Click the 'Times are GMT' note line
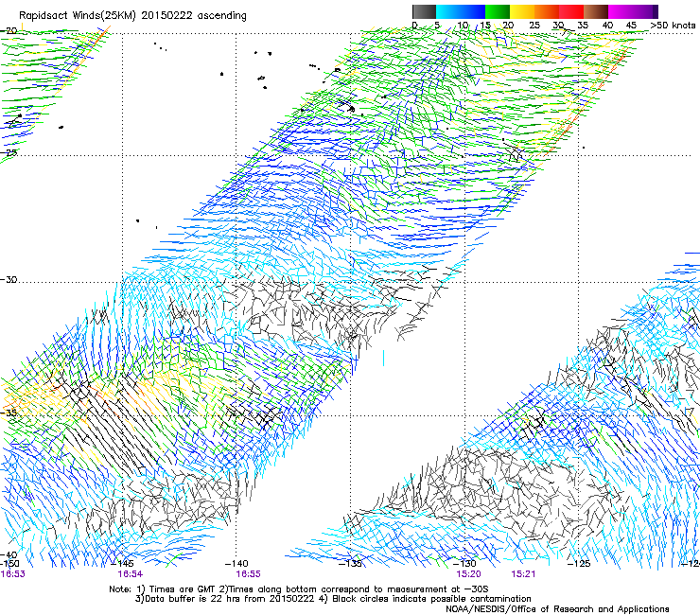The height and width of the screenshot is (615, 700). (299, 589)
